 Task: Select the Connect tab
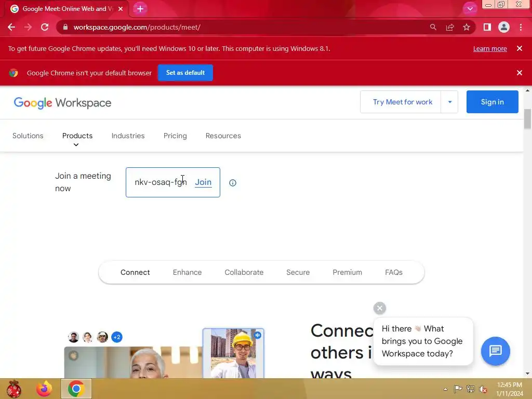point(135,272)
